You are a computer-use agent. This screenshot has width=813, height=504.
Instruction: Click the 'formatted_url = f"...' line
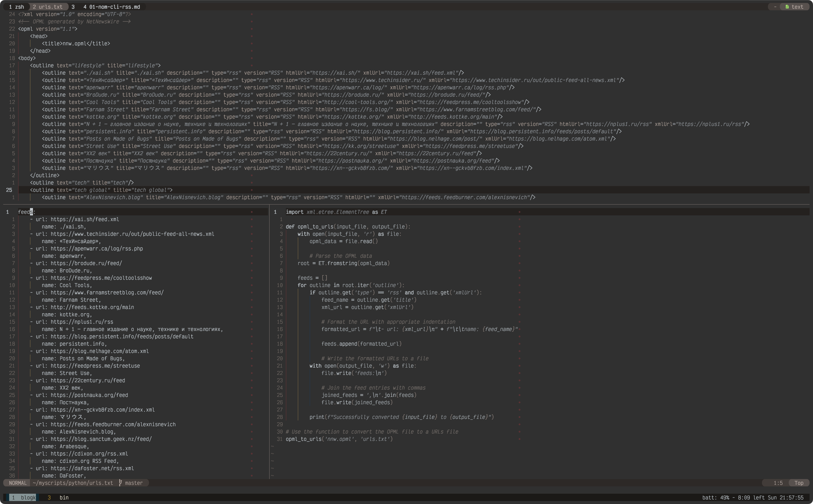pyautogui.click(x=419, y=329)
